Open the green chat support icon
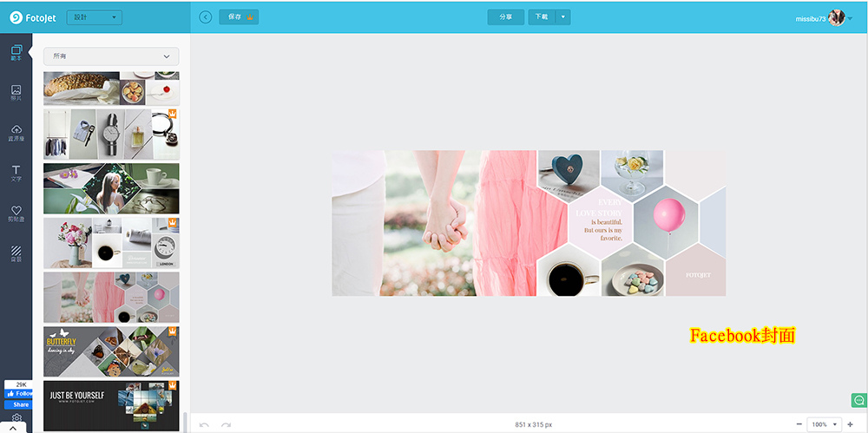Viewport: 868px width, 433px height. (x=859, y=400)
